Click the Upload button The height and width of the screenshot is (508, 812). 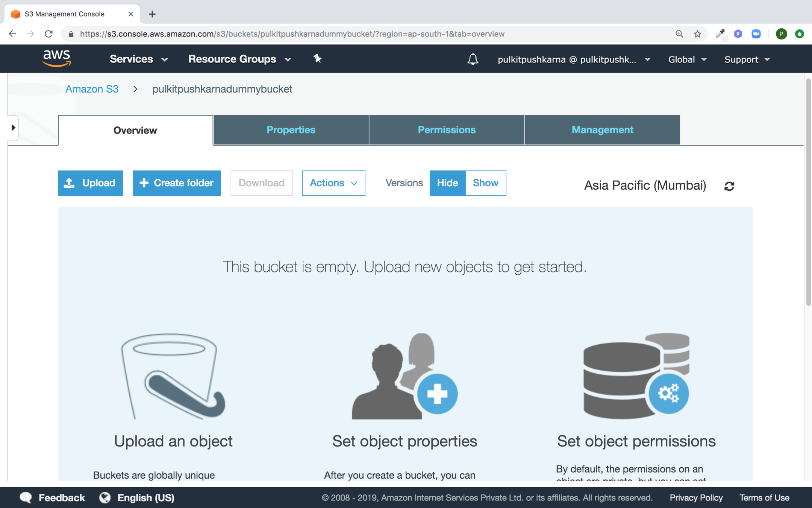pos(90,183)
